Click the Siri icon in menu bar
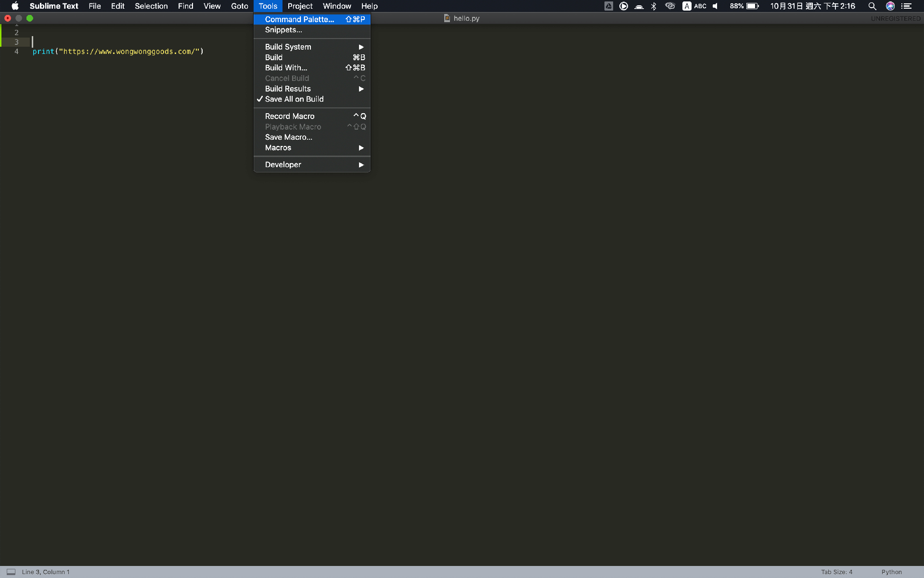 [x=890, y=6]
